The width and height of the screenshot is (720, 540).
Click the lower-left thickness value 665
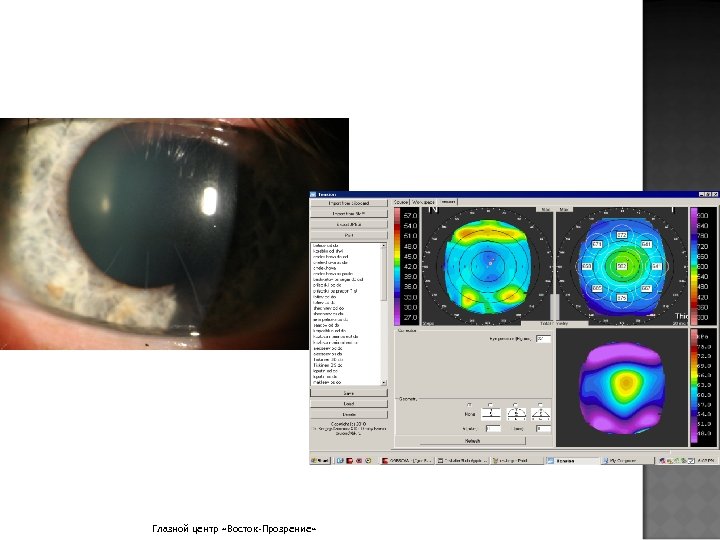tap(596, 288)
